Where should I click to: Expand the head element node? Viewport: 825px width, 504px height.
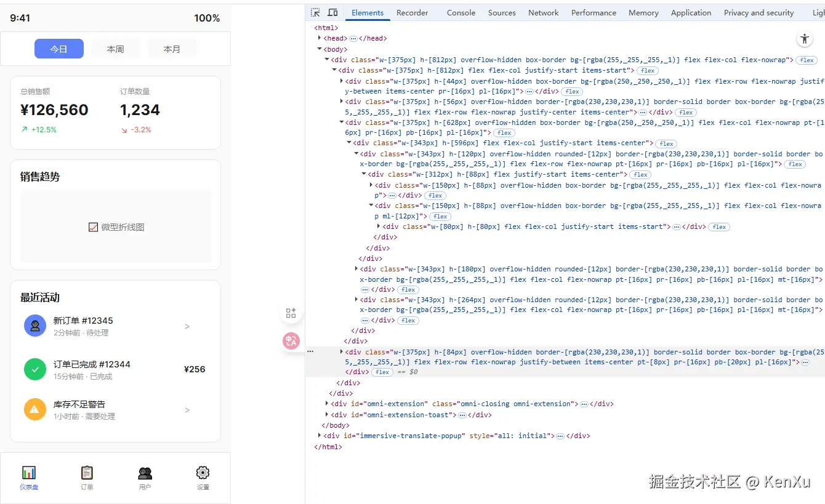[x=320, y=38]
